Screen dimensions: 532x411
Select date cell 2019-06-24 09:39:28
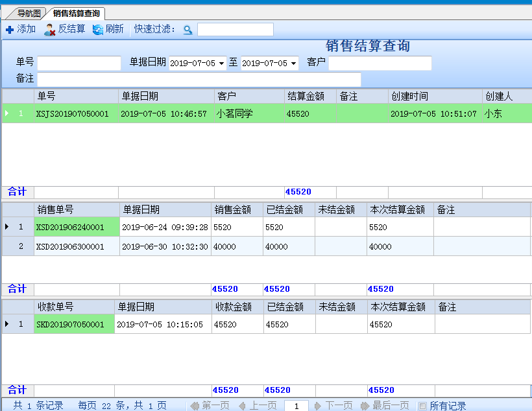(165, 227)
